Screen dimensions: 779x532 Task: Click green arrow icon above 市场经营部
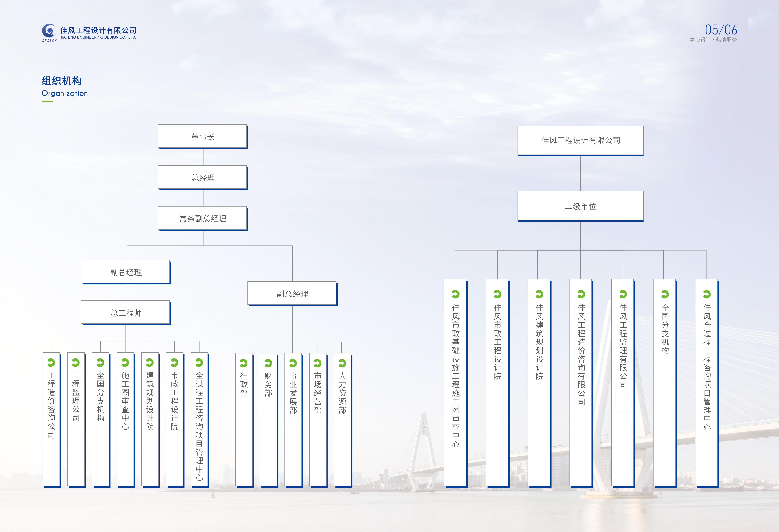click(x=317, y=363)
